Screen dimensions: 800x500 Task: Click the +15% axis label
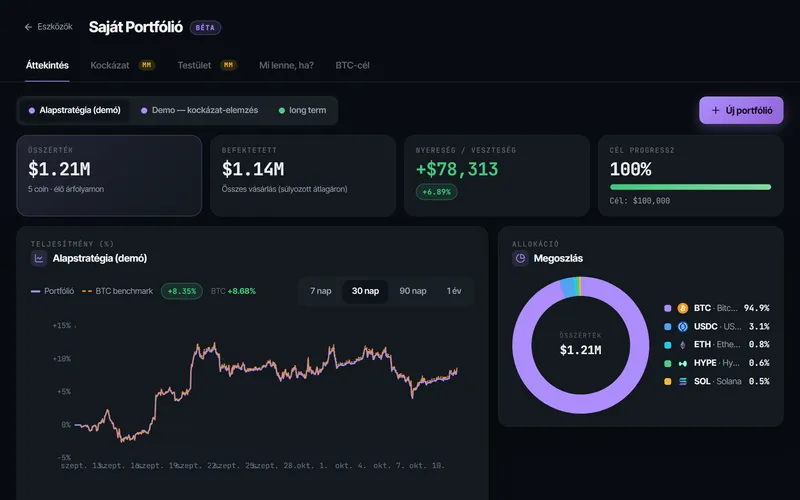(x=62, y=326)
